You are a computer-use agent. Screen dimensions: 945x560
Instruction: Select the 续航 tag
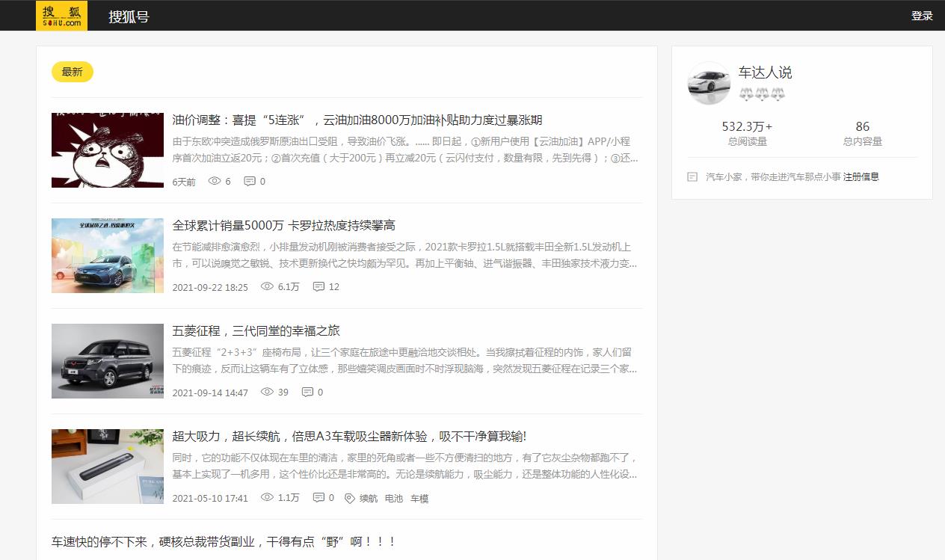pyautogui.click(x=369, y=498)
